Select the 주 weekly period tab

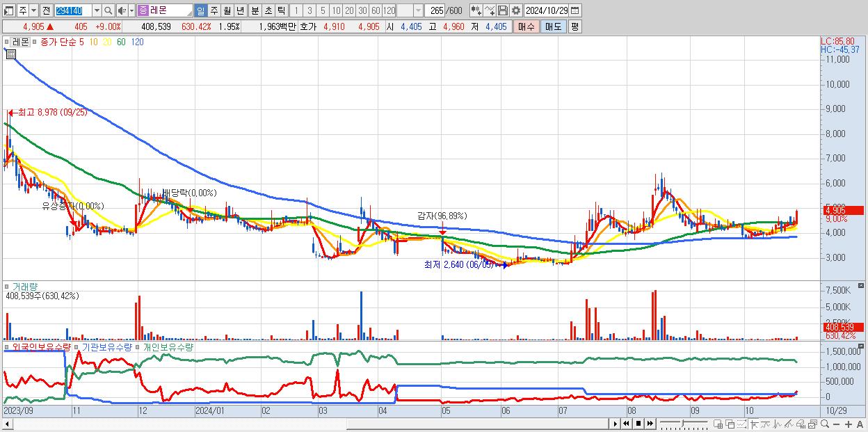click(x=214, y=10)
